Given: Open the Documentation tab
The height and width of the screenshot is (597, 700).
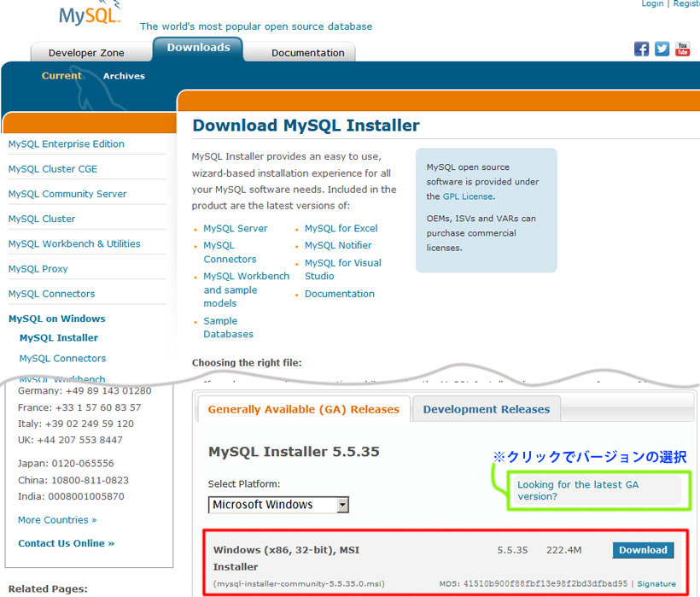Looking at the screenshot, I should 307,53.
